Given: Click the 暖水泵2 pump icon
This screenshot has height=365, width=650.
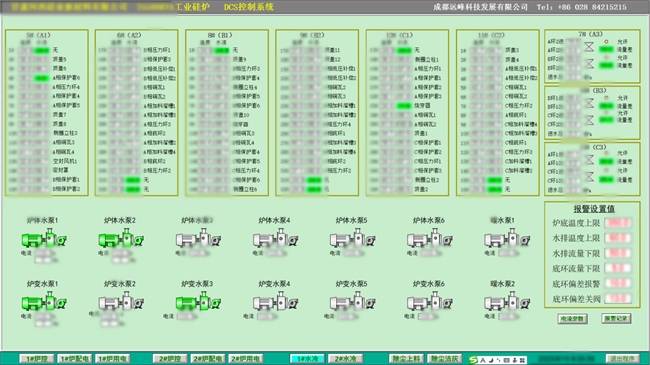Looking at the screenshot, I should [507, 302].
